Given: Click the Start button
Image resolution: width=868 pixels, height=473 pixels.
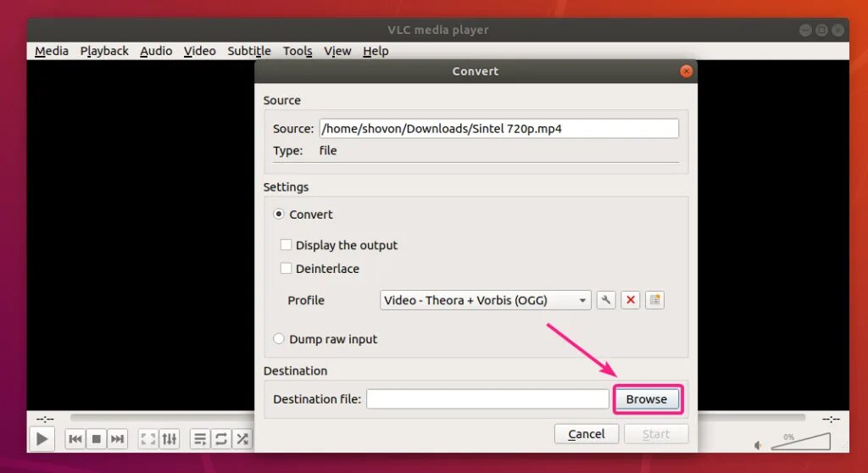Looking at the screenshot, I should coord(656,434).
